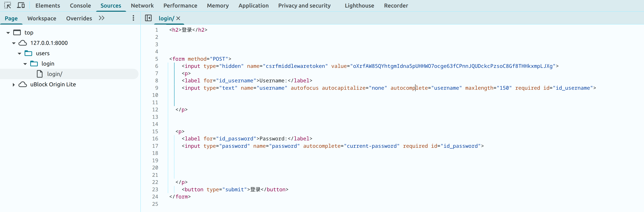Switch to the Network panel tab
The width and height of the screenshot is (644, 212).
pyautogui.click(x=142, y=5)
